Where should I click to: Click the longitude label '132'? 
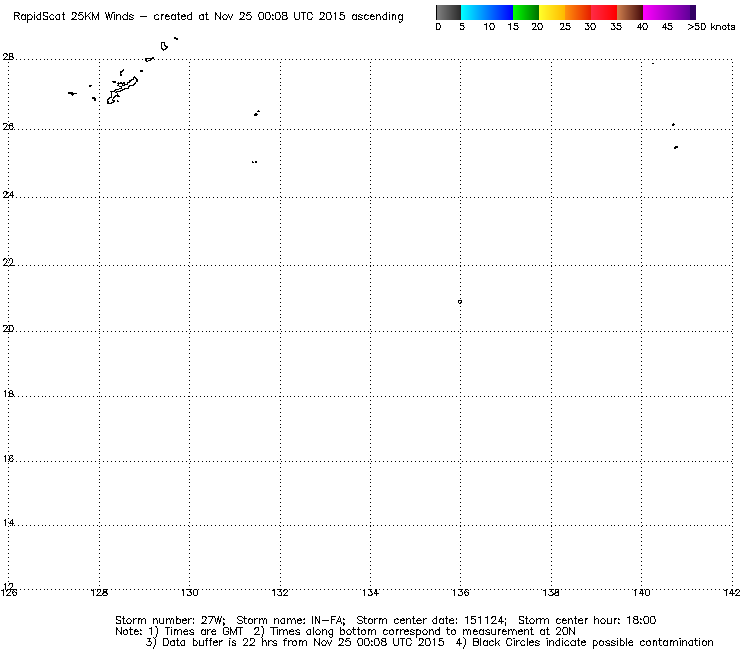tap(280, 592)
